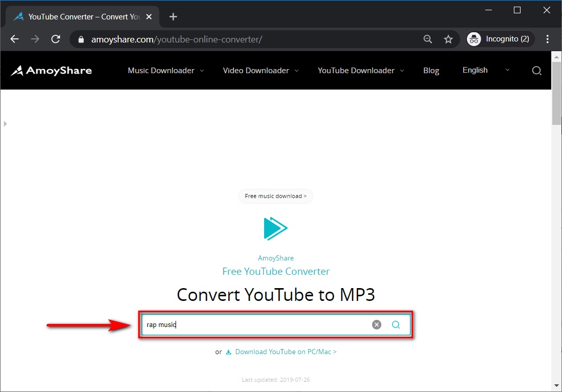The width and height of the screenshot is (562, 392).
Task: Open the English language dropdown
Action: [486, 70]
